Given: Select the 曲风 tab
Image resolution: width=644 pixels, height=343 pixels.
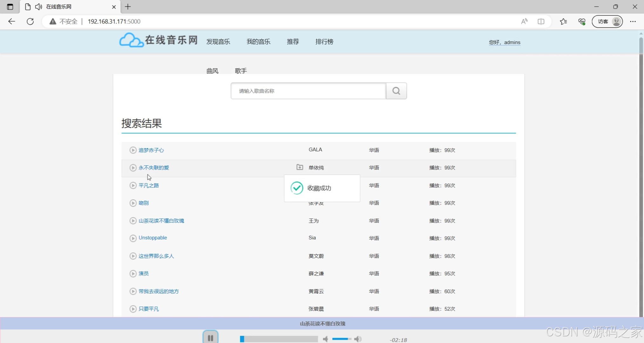Looking at the screenshot, I should [212, 71].
